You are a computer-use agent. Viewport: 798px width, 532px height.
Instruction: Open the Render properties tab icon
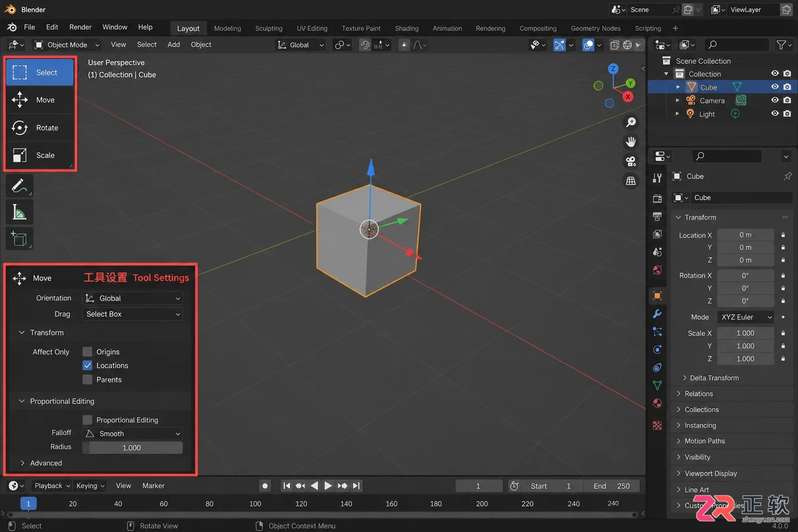[657, 198]
